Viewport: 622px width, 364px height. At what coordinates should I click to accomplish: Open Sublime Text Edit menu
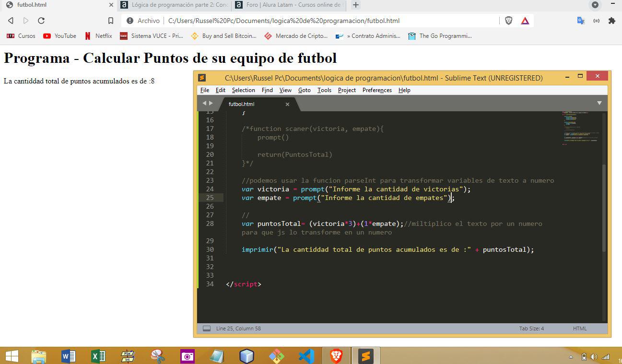click(221, 90)
